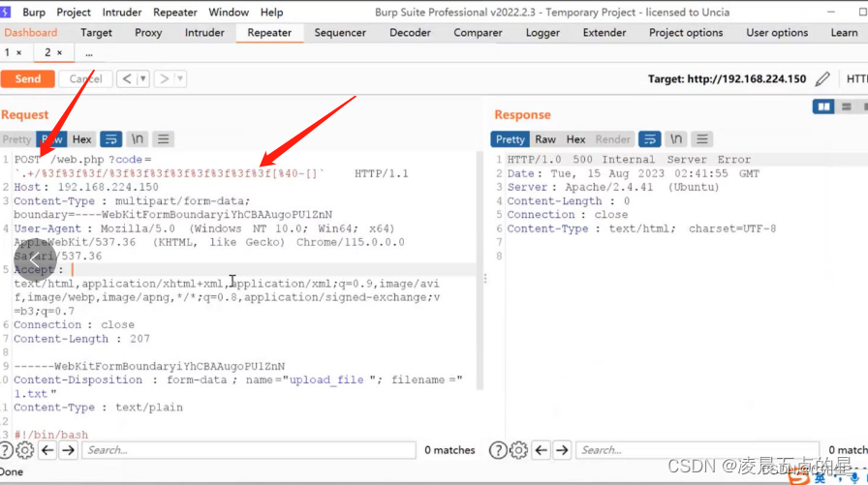Select Hex view in Request panel

(82, 139)
